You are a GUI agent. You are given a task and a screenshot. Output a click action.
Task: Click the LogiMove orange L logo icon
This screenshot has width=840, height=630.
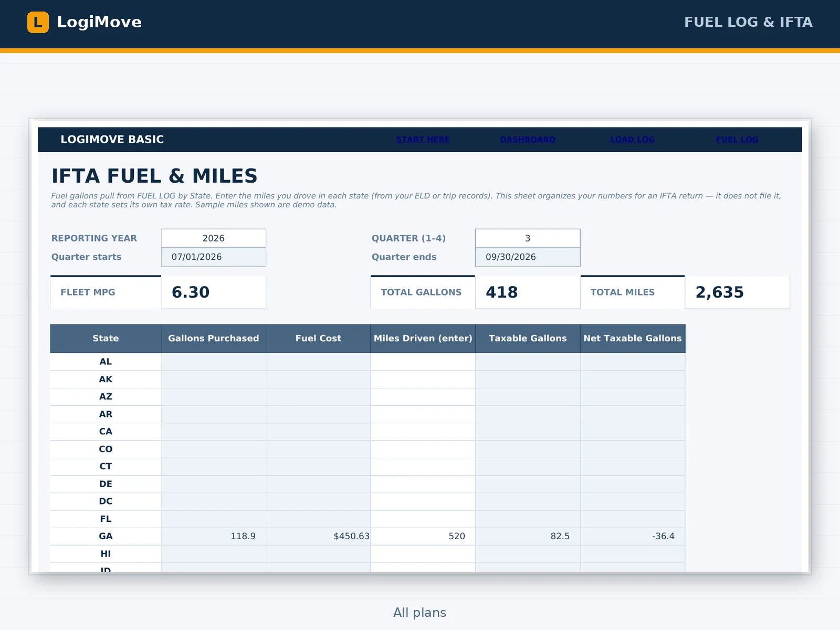tap(38, 22)
